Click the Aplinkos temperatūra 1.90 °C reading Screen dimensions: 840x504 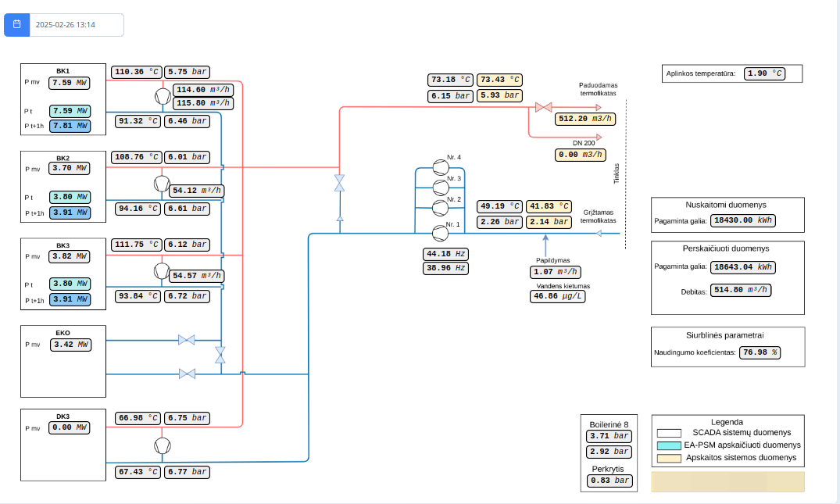tap(764, 74)
